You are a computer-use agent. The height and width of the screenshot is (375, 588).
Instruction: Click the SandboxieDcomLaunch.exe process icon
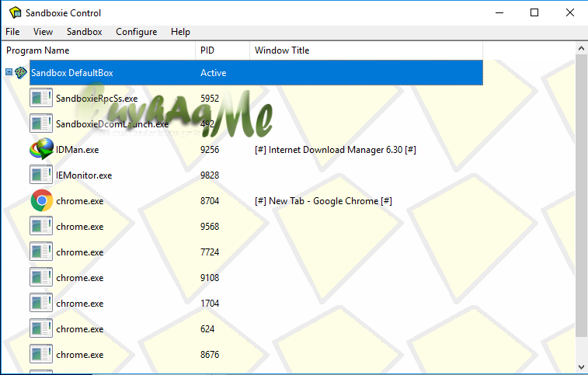click(x=41, y=123)
